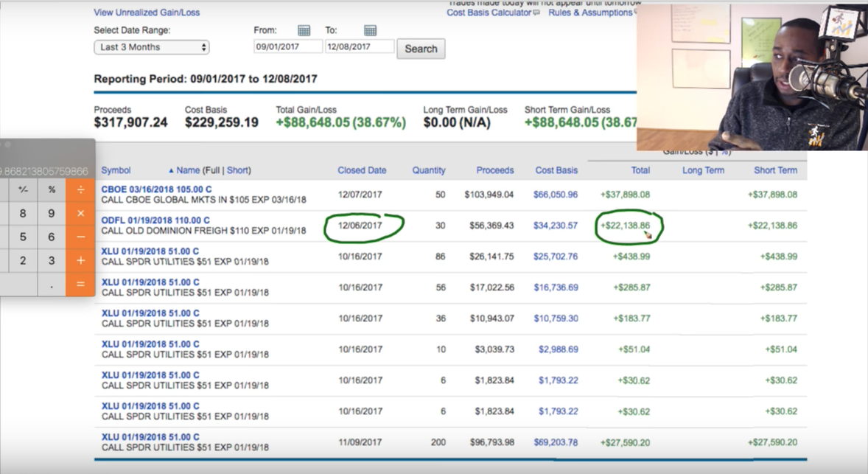Screen dimensions: 868x474
Task: Open the Last 3 Months date range dropdown
Action: [x=152, y=47]
